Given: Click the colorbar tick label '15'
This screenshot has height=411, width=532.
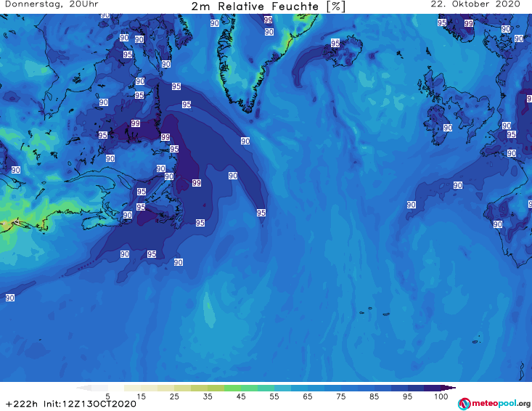Looking at the screenshot, I should click(x=141, y=396).
